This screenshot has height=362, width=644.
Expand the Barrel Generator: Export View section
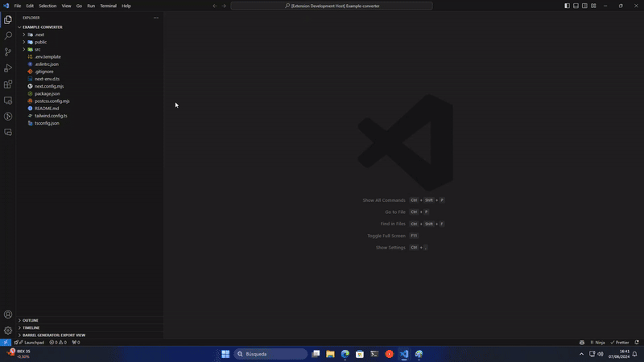[89, 335]
